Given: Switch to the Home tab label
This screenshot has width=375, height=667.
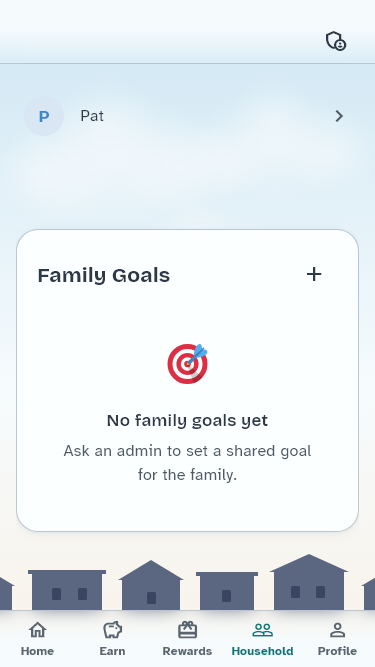Looking at the screenshot, I should coord(37,651).
